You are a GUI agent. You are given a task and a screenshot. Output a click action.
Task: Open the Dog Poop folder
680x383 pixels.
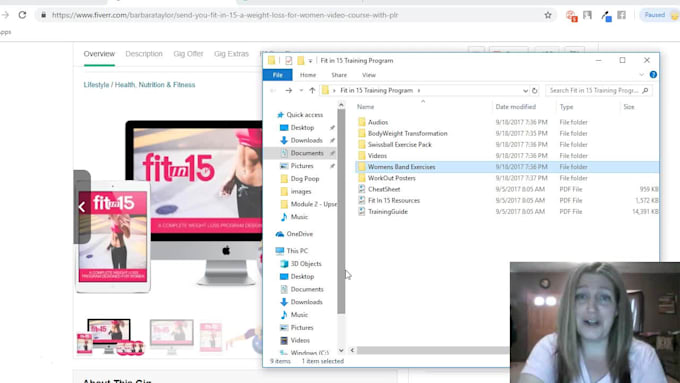coord(305,179)
